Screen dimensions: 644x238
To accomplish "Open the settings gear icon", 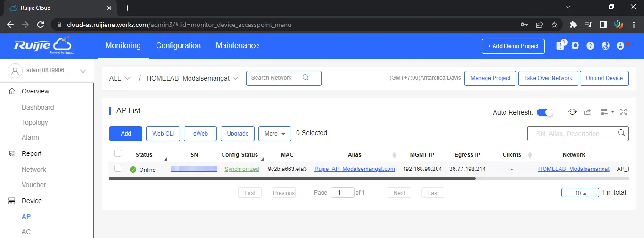I will (x=575, y=46).
